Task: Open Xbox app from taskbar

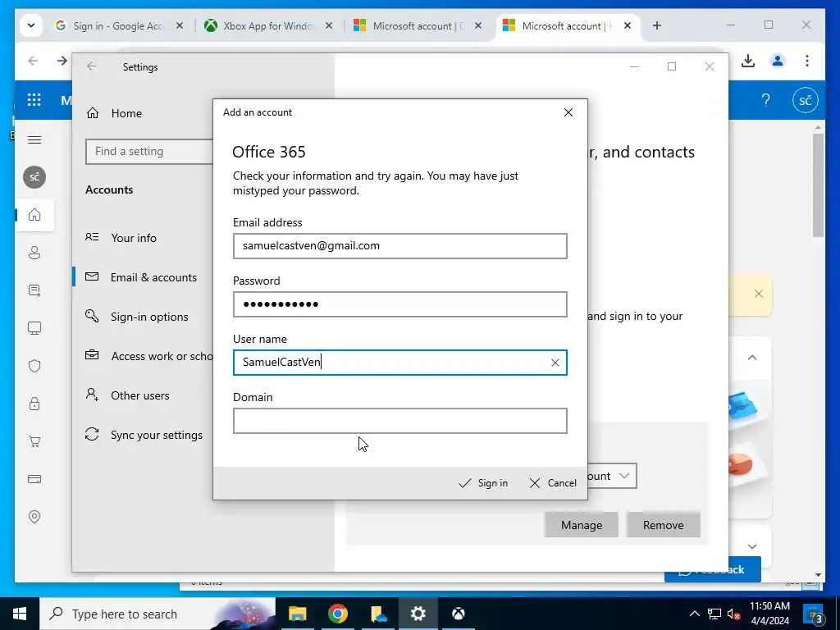Action: point(458,614)
